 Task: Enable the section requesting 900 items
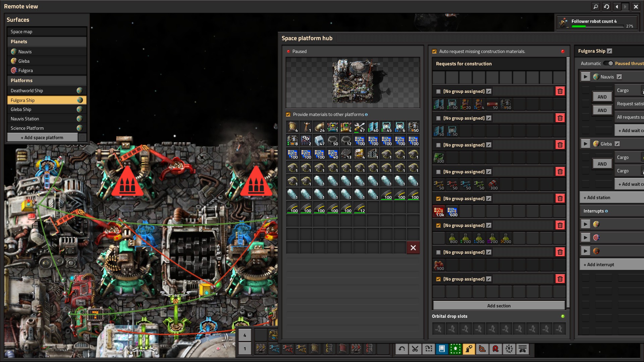pos(438,252)
